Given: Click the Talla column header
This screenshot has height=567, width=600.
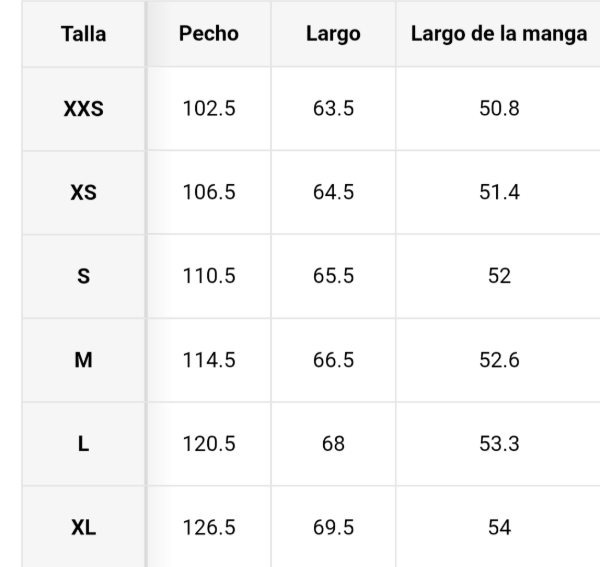Looking at the screenshot, I should point(84,34).
